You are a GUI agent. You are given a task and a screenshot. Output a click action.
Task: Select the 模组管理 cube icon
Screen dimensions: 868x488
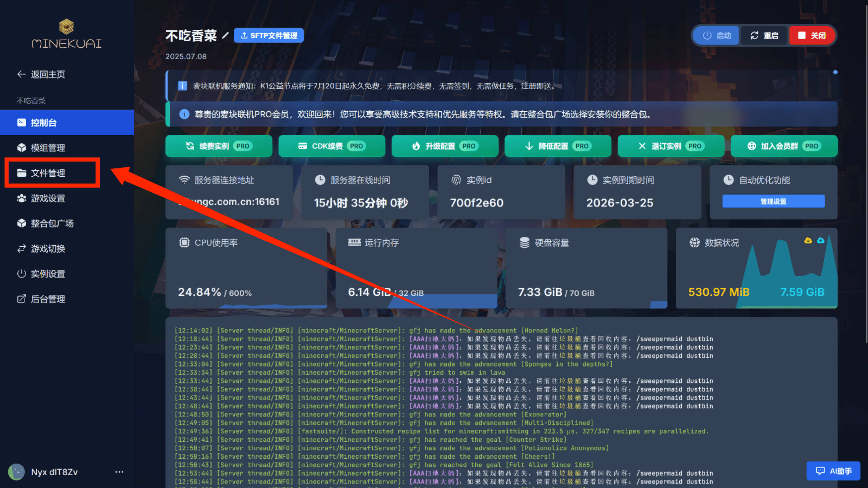point(21,148)
